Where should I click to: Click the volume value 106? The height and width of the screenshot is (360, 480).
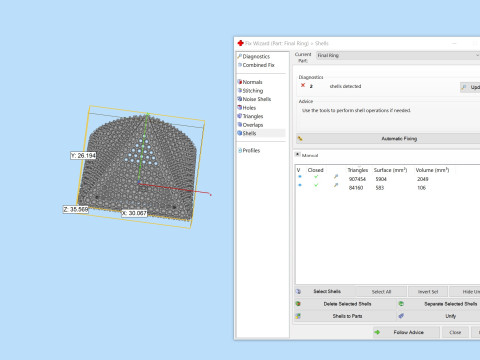click(x=421, y=188)
